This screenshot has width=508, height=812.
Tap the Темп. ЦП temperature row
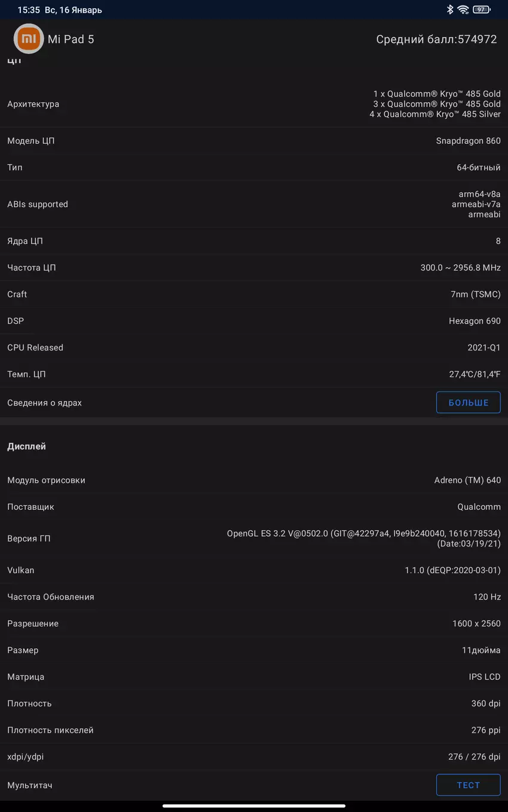(x=254, y=374)
